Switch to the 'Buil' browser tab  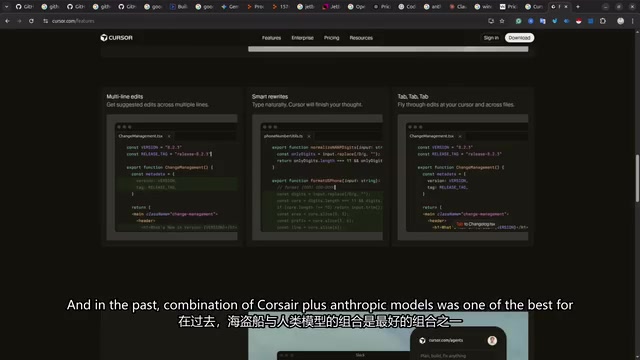tap(179, 7)
